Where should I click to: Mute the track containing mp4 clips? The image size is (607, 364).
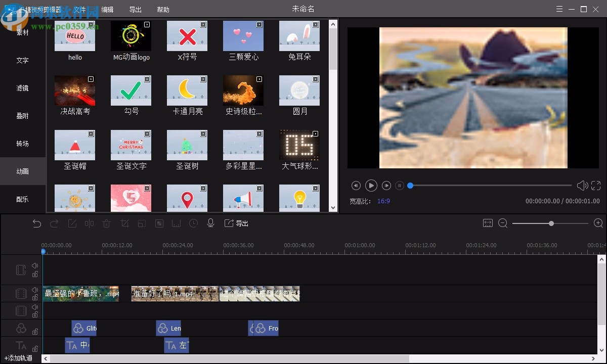tap(35, 290)
